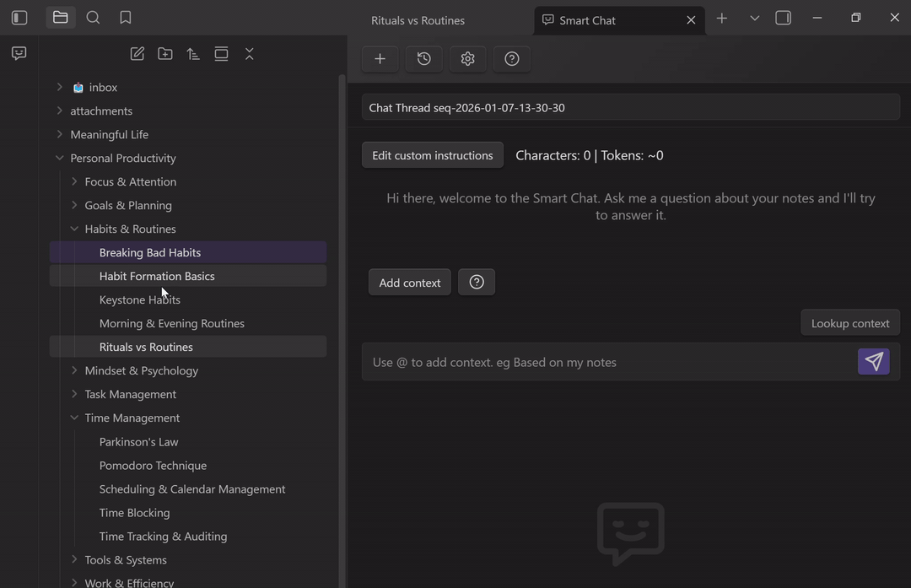The image size is (911, 588).
Task: Open the bookmarks pane icon
Action: coord(126,18)
